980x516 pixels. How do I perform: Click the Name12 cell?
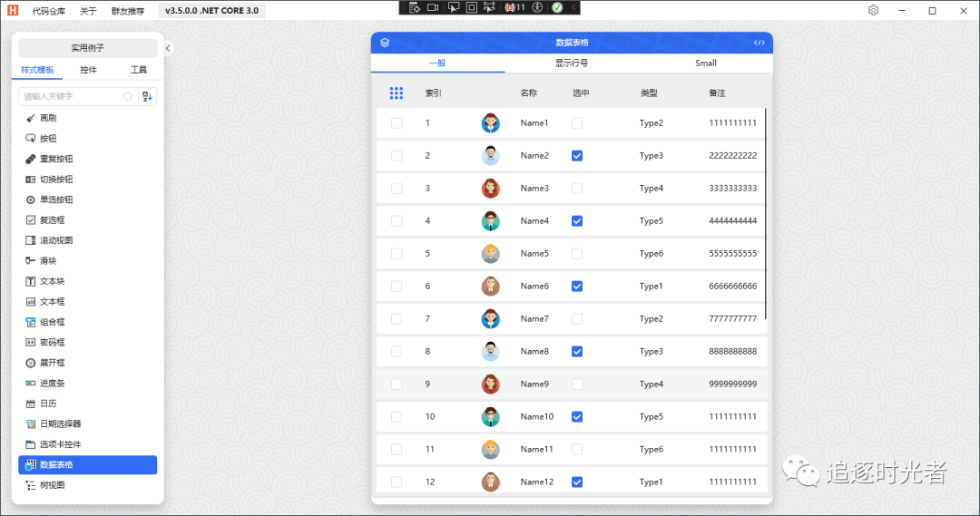point(537,482)
